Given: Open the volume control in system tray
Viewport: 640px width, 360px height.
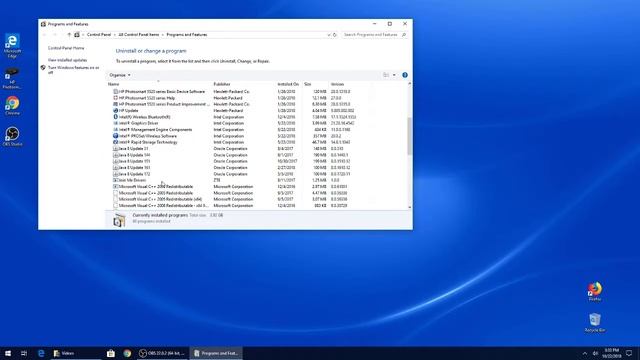Looking at the screenshot, I should pos(595,353).
